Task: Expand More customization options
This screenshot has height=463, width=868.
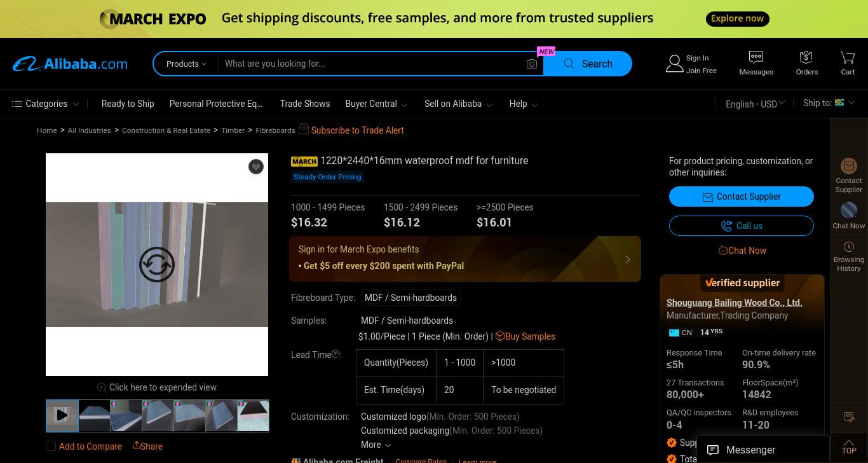Action: tap(376, 445)
